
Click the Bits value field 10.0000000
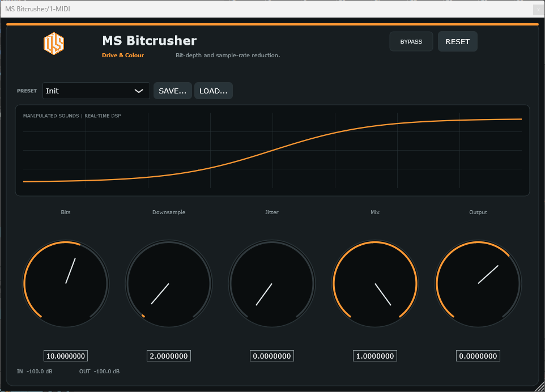pos(66,356)
